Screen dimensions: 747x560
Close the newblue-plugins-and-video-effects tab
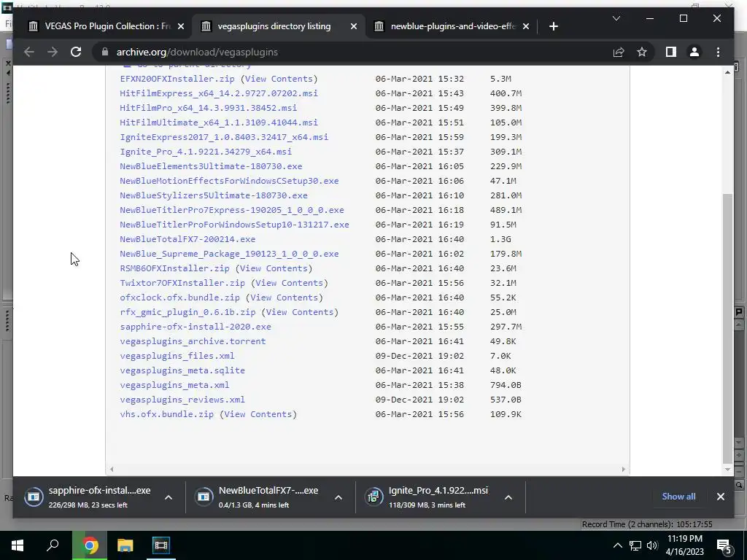(x=525, y=27)
